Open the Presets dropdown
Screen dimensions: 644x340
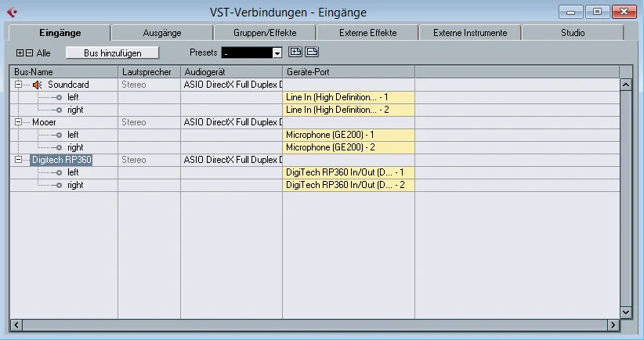point(277,53)
